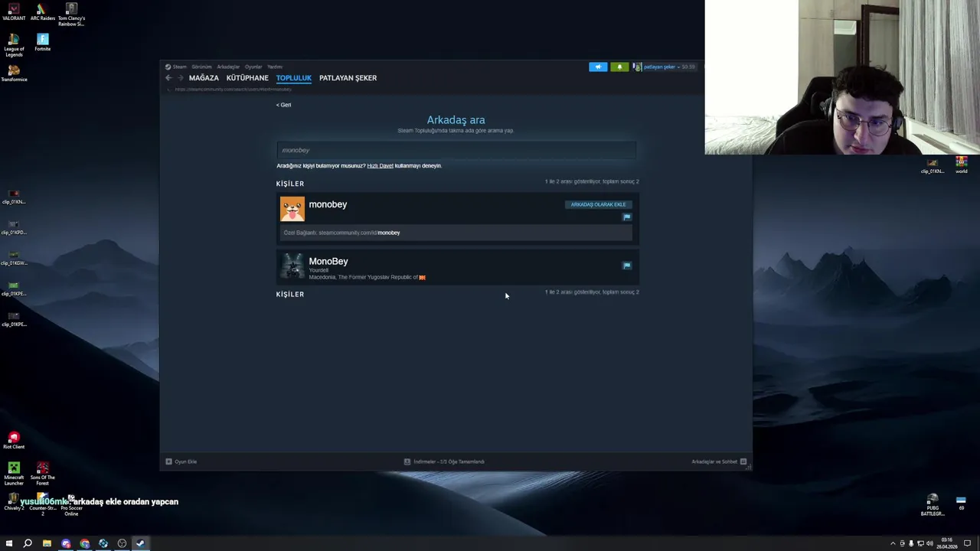Viewport: 980px width, 551px height.
Task: Open OBS Studio taskbar icon
Action: coord(122,543)
